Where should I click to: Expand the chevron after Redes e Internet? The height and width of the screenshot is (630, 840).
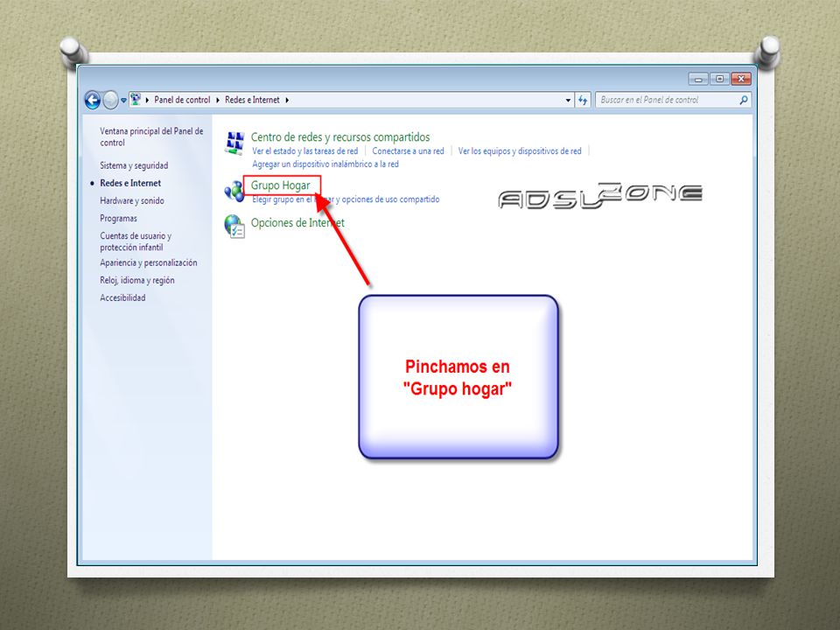[x=287, y=100]
